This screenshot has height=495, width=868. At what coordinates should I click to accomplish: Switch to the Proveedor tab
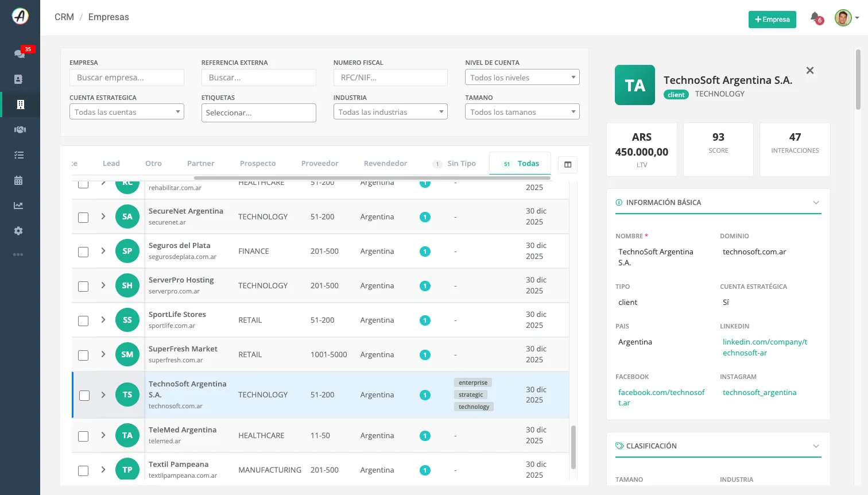[320, 164]
